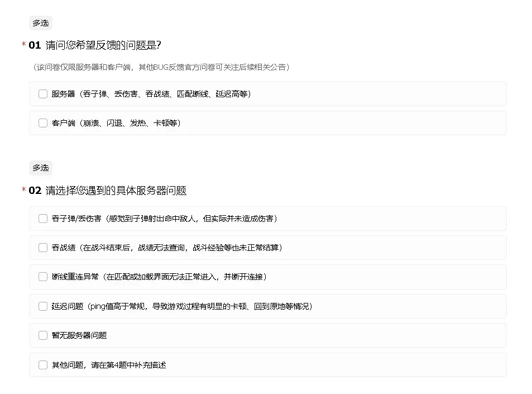This screenshot has height=394, width=532.
Task: Click the label text 在匹配或加载界面无法正常进入
Action: click(161, 277)
